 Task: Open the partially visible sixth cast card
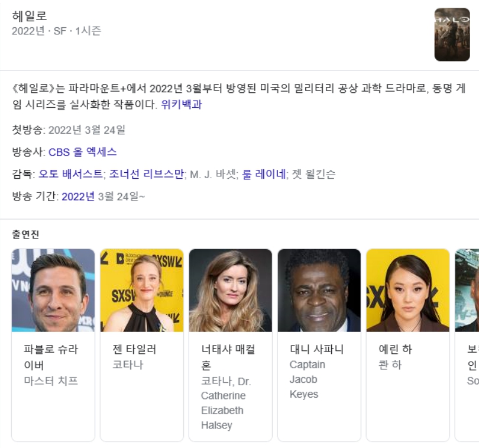[467, 345]
